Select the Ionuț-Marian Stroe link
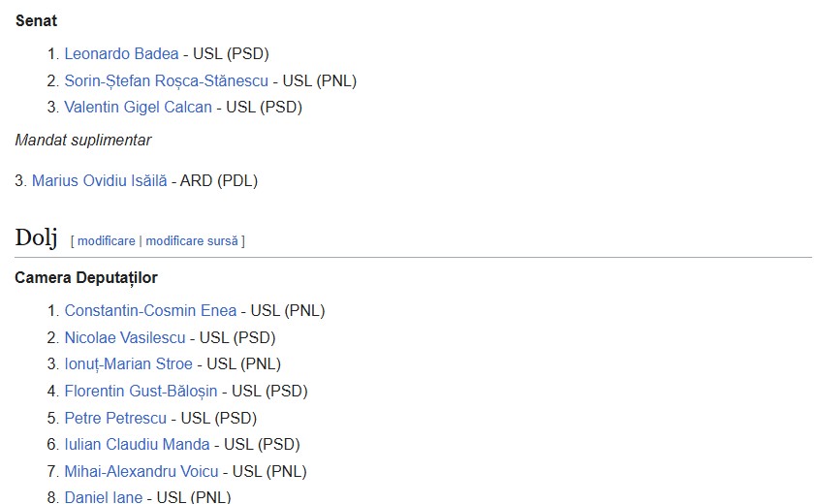818x504 pixels. [128, 364]
